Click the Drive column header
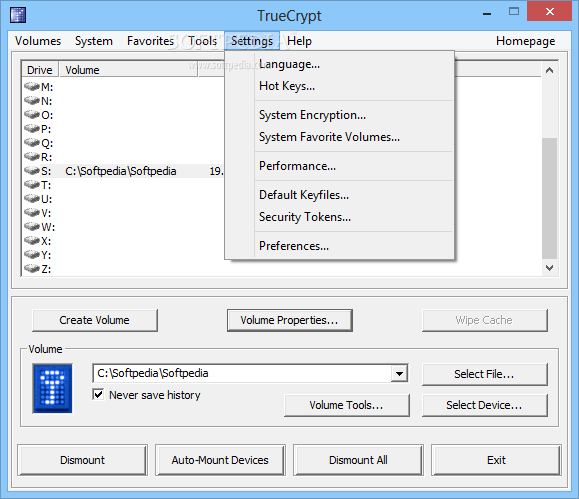579x499 pixels. pyautogui.click(x=40, y=69)
